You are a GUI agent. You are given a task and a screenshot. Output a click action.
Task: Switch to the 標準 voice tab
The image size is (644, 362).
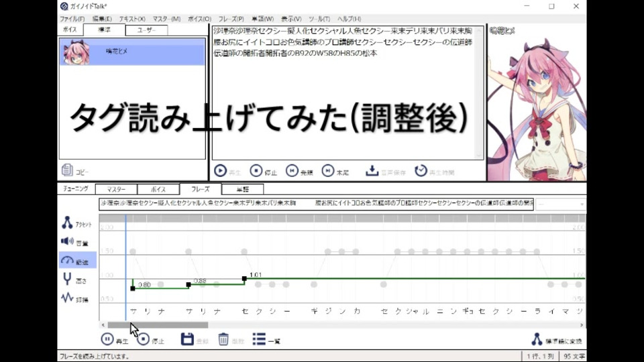tap(105, 29)
